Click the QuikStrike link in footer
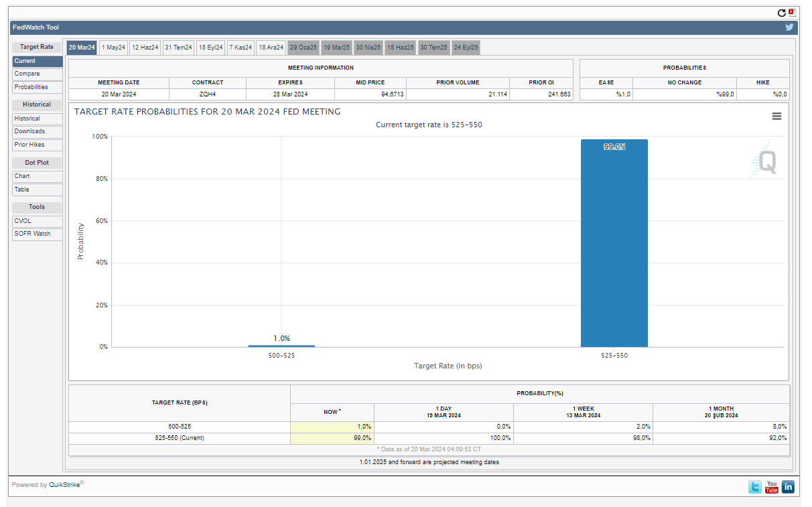The height and width of the screenshot is (507, 812). [64, 485]
